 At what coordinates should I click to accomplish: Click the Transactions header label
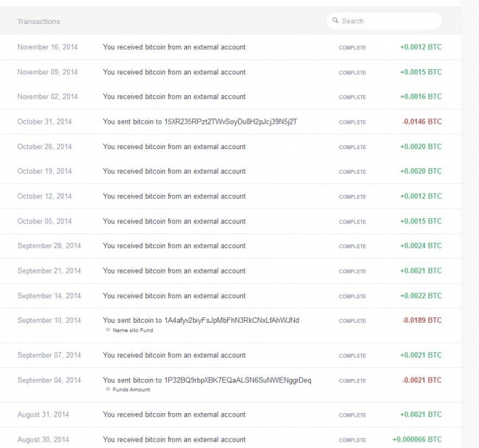point(38,21)
